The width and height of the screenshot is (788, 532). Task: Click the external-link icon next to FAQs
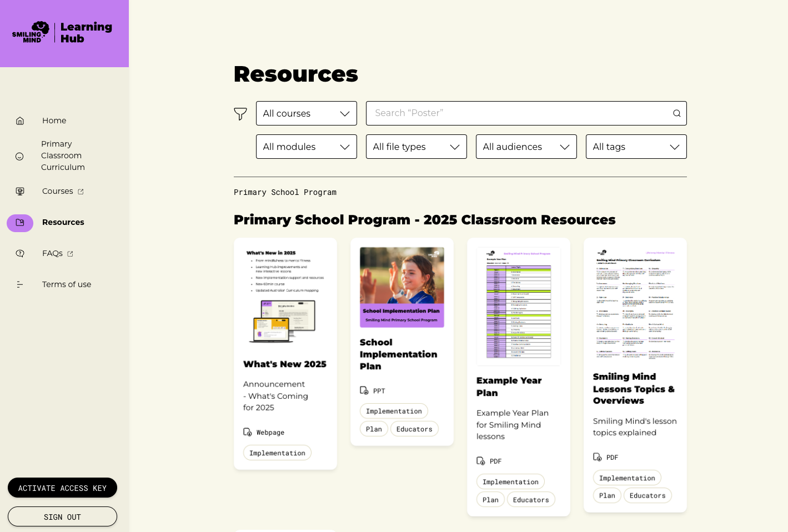pos(70,254)
